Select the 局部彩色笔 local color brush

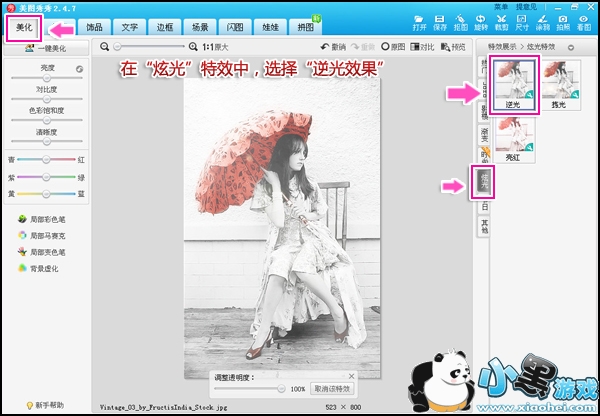click(42, 217)
